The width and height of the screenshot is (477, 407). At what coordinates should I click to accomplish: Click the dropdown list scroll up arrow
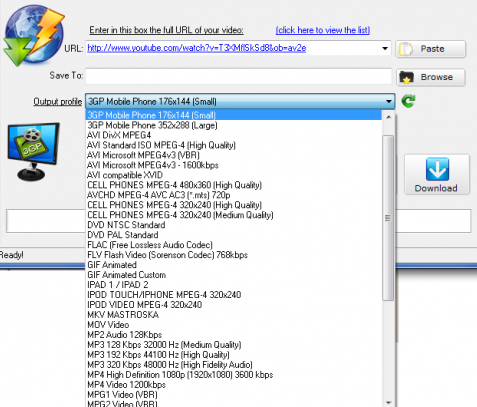(388, 117)
